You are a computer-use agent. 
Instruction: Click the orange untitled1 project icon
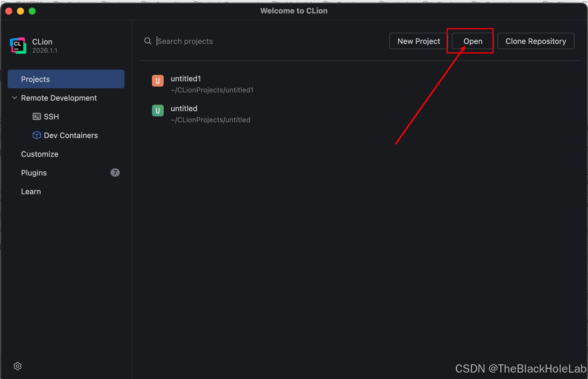click(x=158, y=81)
